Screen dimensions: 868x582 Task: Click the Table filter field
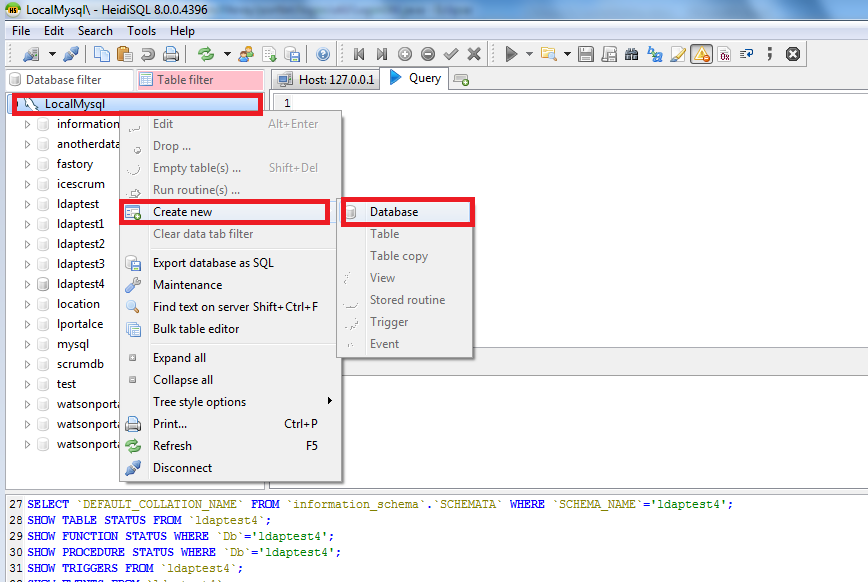coord(200,80)
